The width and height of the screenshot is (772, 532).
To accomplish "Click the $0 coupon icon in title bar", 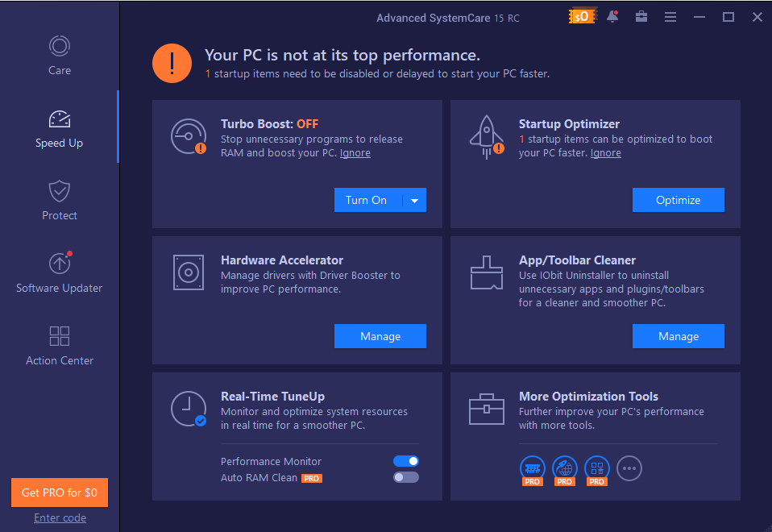I will pos(583,17).
